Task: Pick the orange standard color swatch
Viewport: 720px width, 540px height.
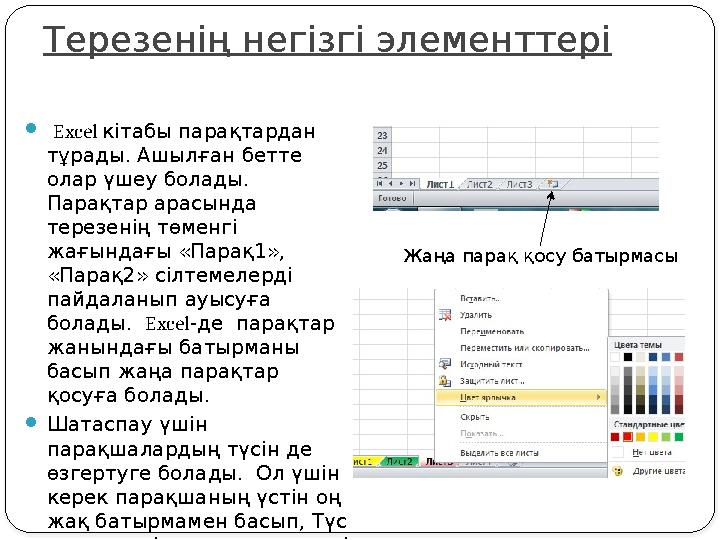Action: (640, 437)
